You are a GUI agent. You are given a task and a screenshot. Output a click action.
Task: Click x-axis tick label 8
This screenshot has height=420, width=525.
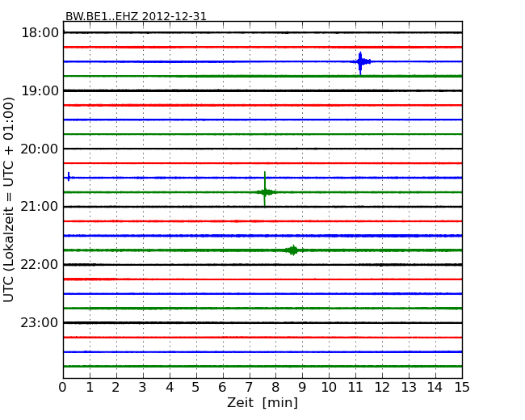point(275,387)
